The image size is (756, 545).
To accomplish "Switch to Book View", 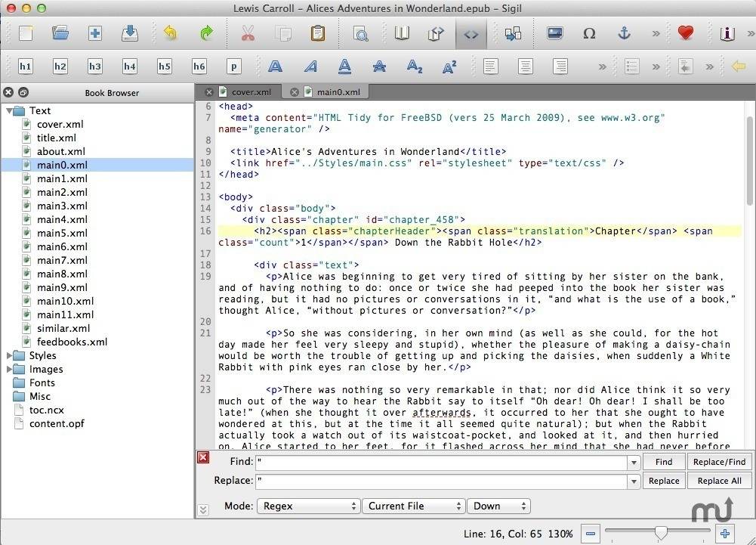I will click(401, 33).
